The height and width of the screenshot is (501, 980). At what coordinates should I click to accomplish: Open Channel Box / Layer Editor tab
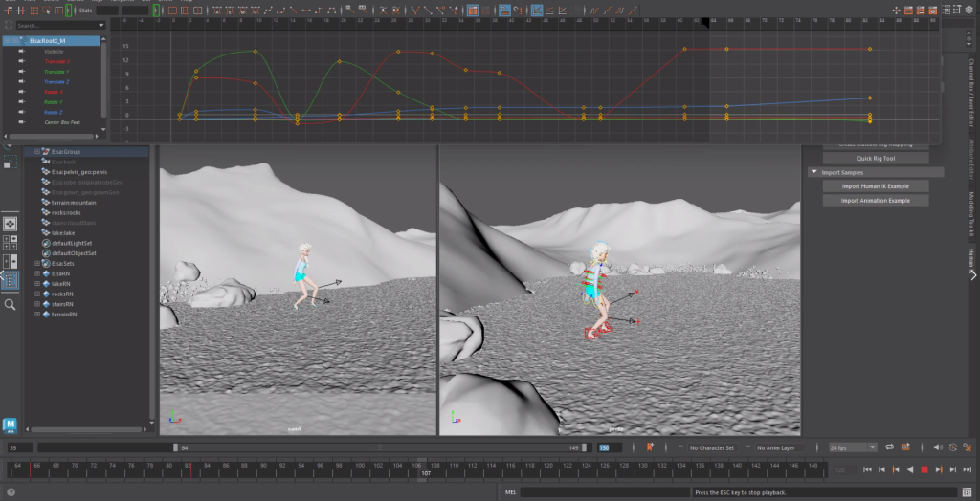[x=972, y=92]
